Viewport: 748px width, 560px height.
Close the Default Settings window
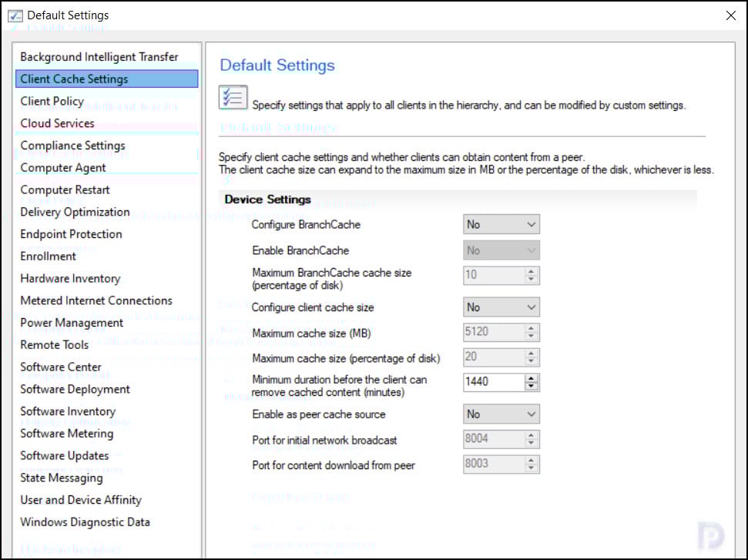pos(730,15)
